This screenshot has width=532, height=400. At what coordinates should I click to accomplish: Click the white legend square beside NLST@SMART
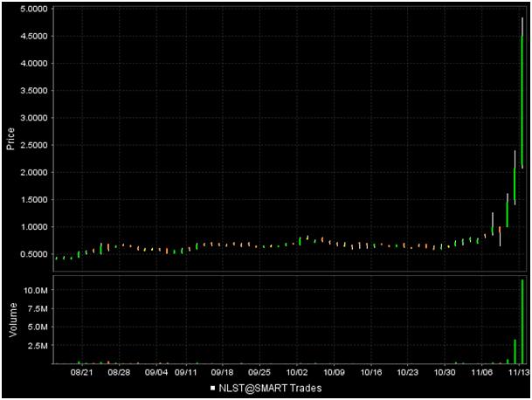213,388
